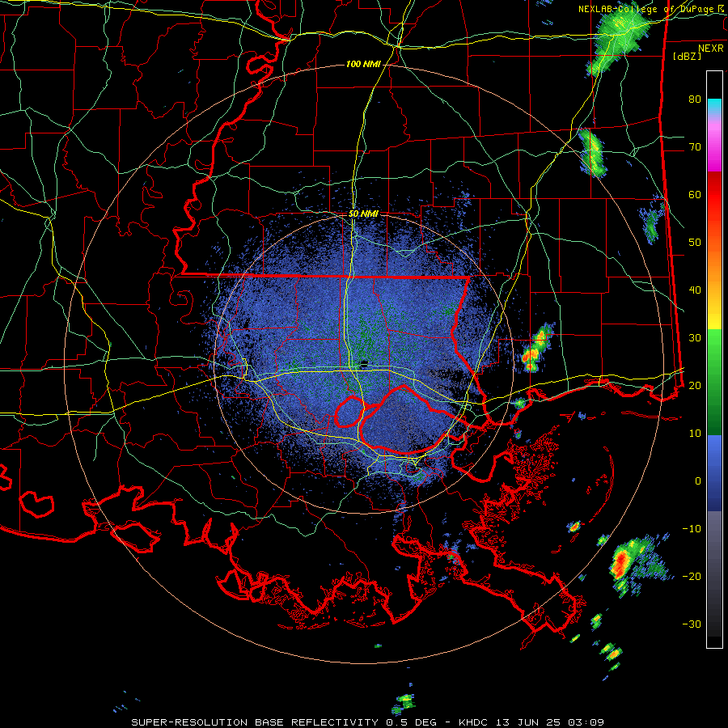This screenshot has width=728, height=728.
Task: Click the 40 value on dBZ scale
Action: tap(695, 290)
